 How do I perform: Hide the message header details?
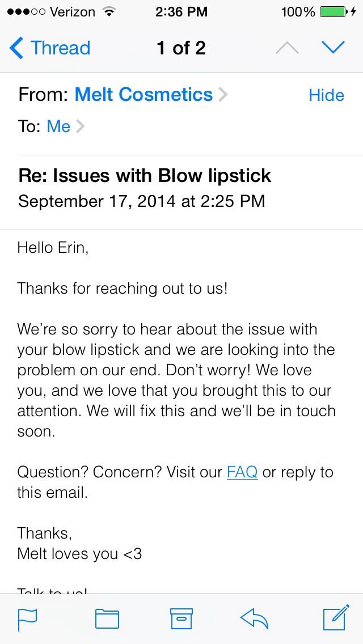coord(326,95)
